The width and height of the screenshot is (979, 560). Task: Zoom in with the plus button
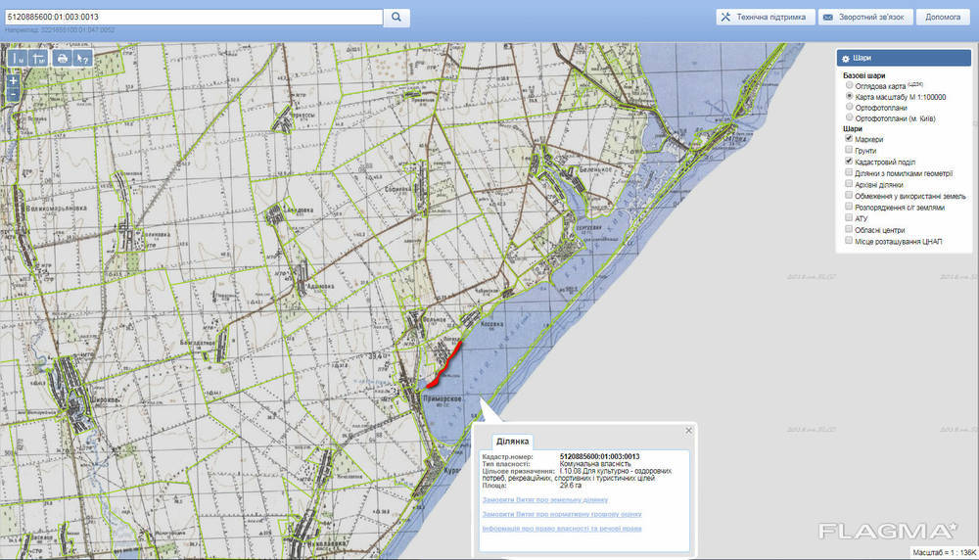coord(13,82)
